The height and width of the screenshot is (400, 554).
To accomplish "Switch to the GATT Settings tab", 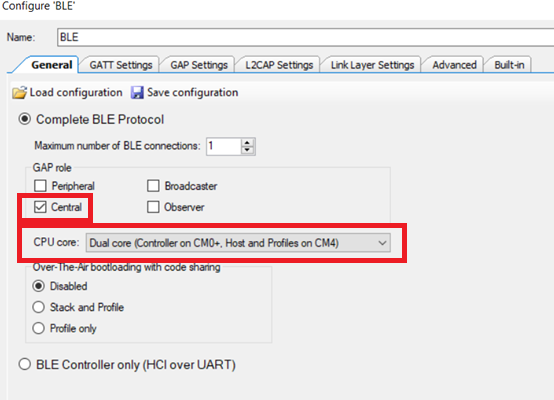I will (x=120, y=65).
